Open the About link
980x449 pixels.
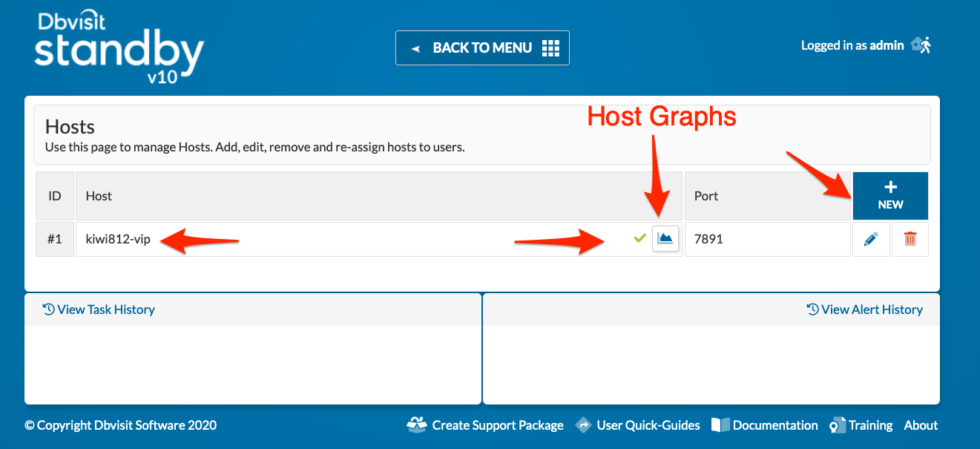[x=921, y=425]
